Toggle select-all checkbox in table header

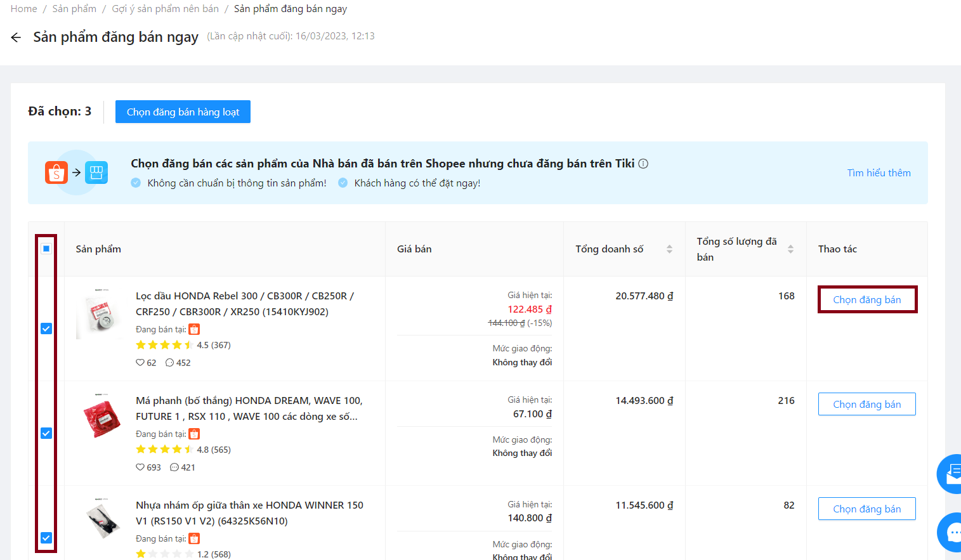(x=46, y=249)
